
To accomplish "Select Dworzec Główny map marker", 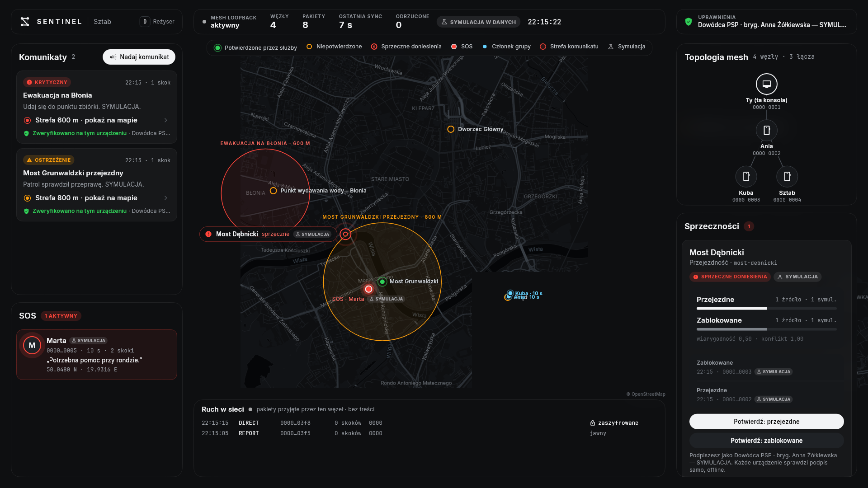I will [451, 129].
